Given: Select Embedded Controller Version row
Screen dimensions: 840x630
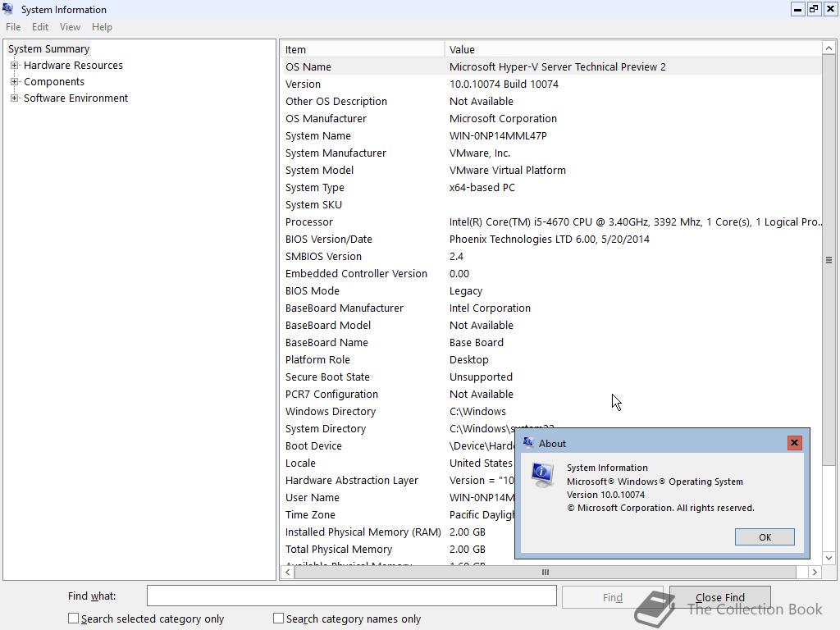Looking at the screenshot, I should pyautogui.click(x=550, y=273).
